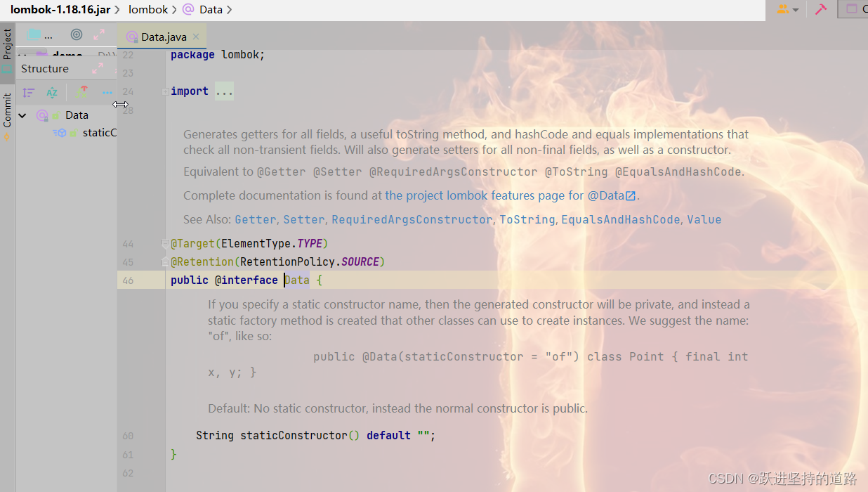
Task: Click RetentionPolicy.SOURCE in the code
Action: (310, 261)
